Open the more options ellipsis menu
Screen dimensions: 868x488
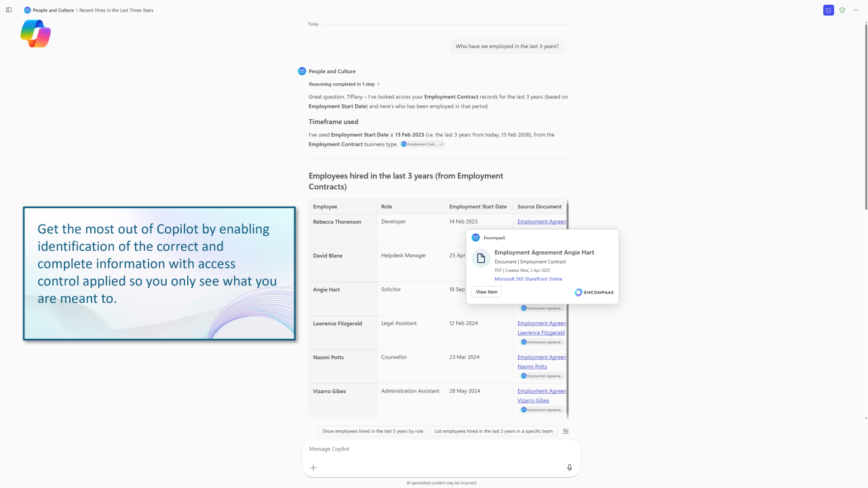pyautogui.click(x=856, y=10)
